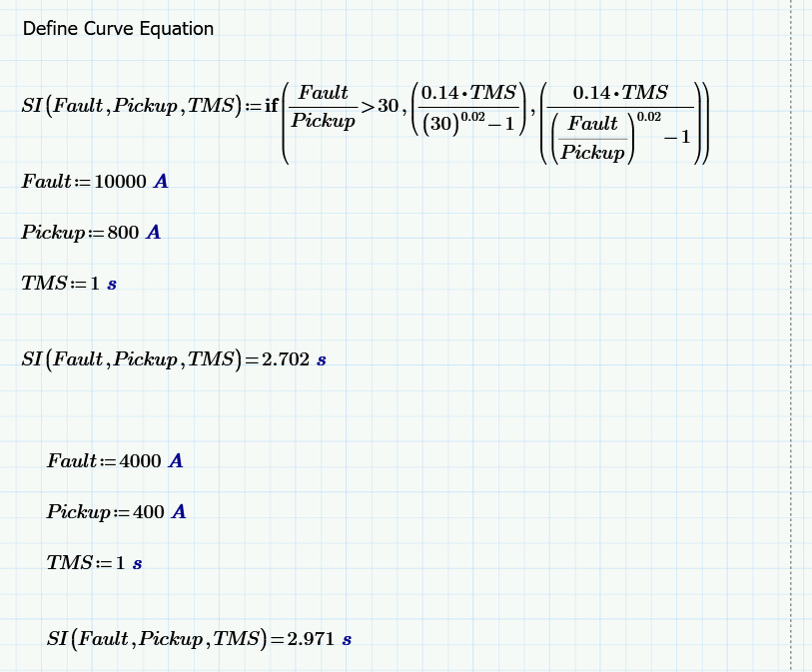Select the Pickup := 800 definition
The height and width of the screenshot is (672, 812).
point(89,232)
